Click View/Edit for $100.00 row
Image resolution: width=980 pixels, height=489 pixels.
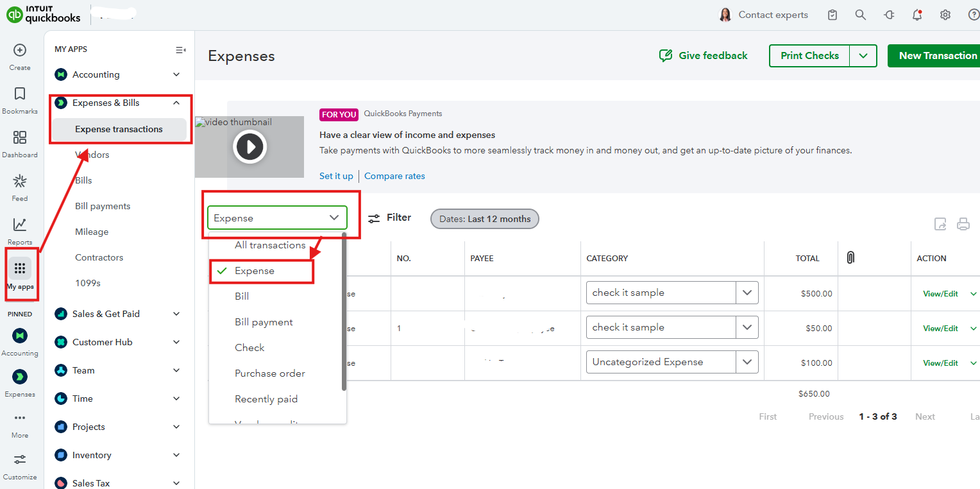pos(940,363)
